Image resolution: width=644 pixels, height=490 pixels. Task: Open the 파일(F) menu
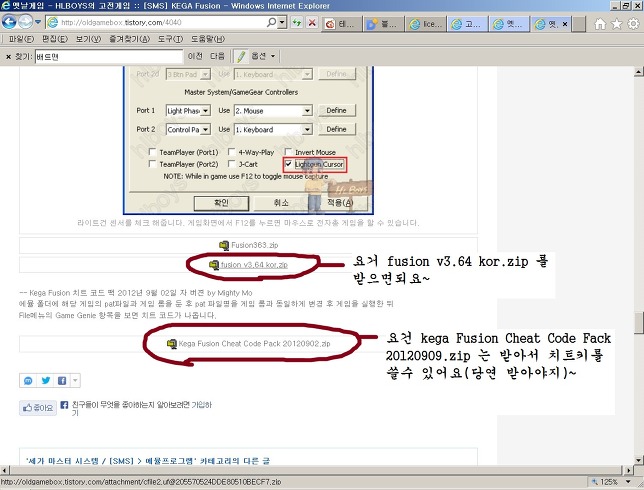(21, 39)
